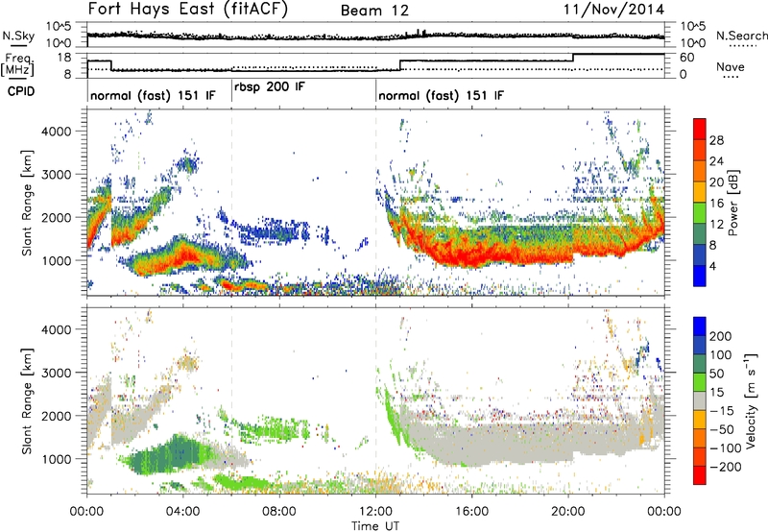Click the 'Beam 12' label

[x=374, y=11]
